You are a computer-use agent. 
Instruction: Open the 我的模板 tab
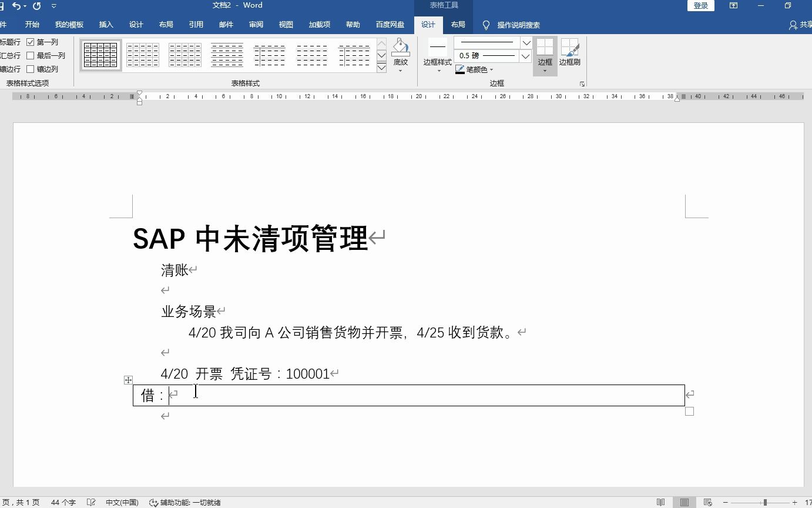[69, 25]
